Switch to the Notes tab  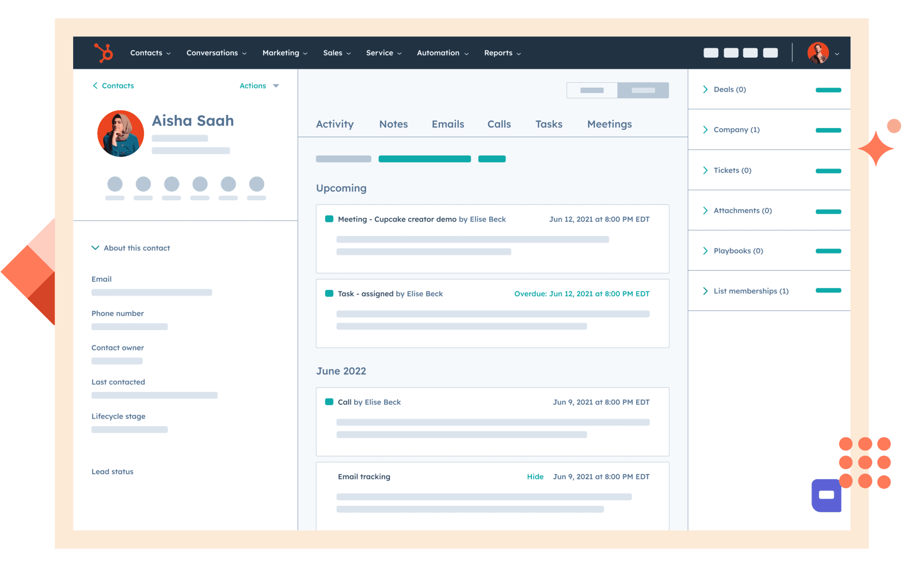pyautogui.click(x=393, y=124)
